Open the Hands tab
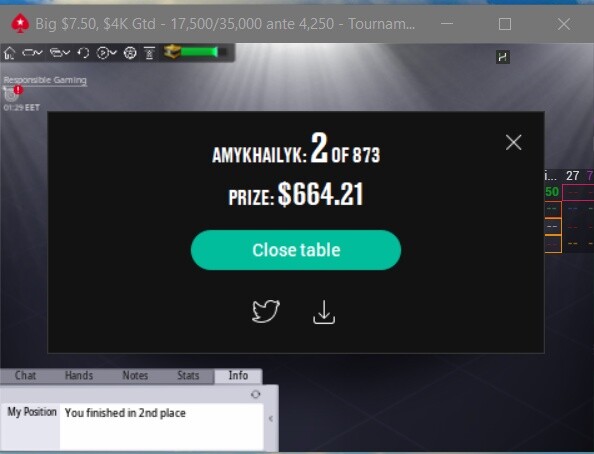This screenshot has width=594, height=454. [79, 376]
